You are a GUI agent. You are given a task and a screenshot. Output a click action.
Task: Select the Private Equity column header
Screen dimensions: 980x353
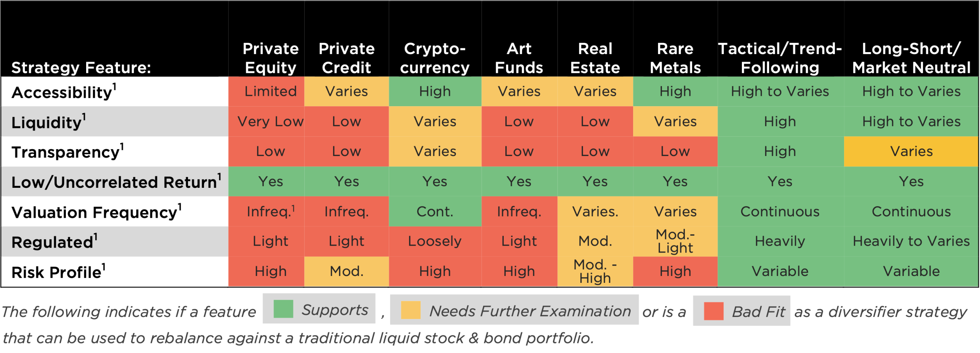point(270,58)
